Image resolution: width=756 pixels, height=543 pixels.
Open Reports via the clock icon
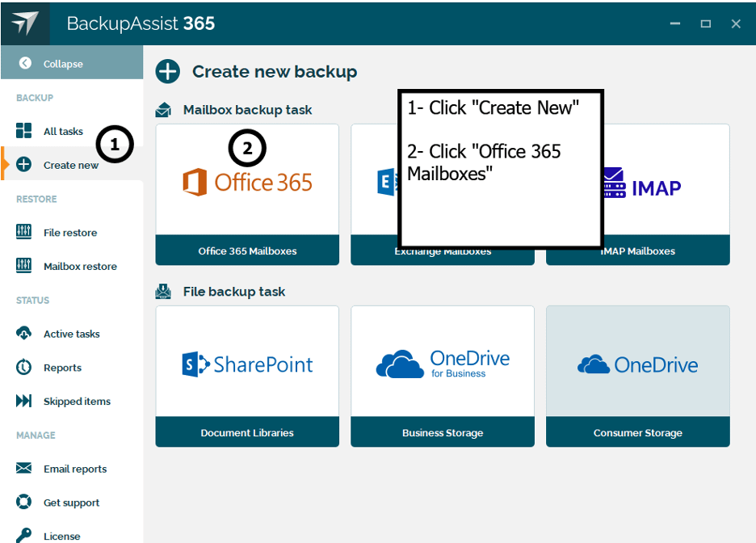(23, 368)
